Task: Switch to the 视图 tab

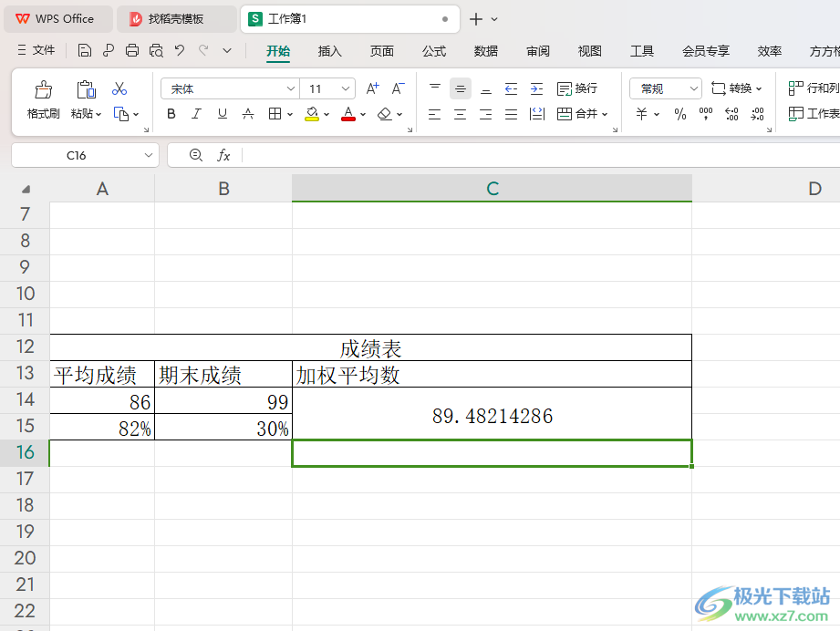Action: [590, 51]
